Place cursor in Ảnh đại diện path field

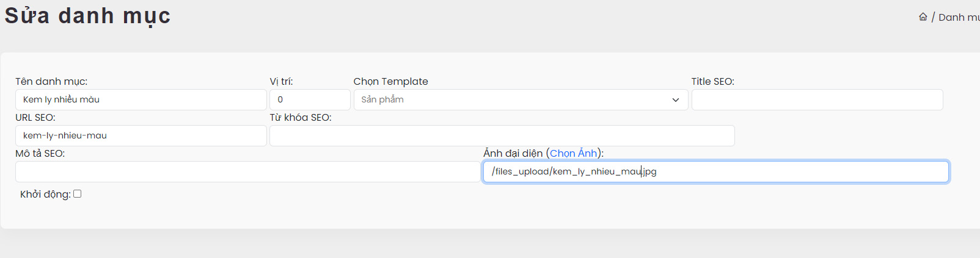[x=715, y=171]
